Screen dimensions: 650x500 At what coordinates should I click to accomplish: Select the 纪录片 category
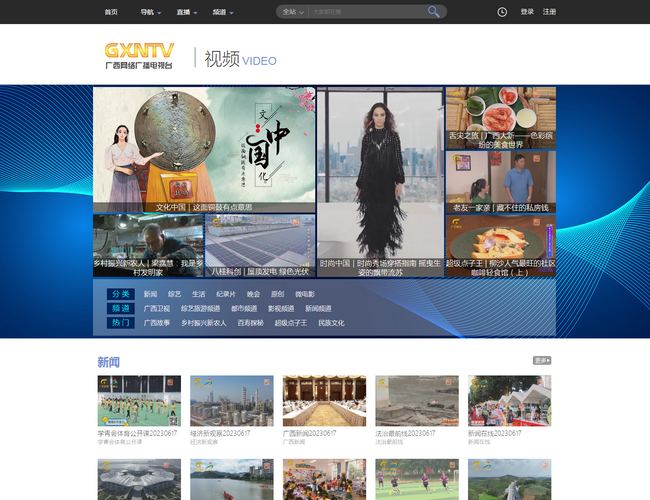226,294
